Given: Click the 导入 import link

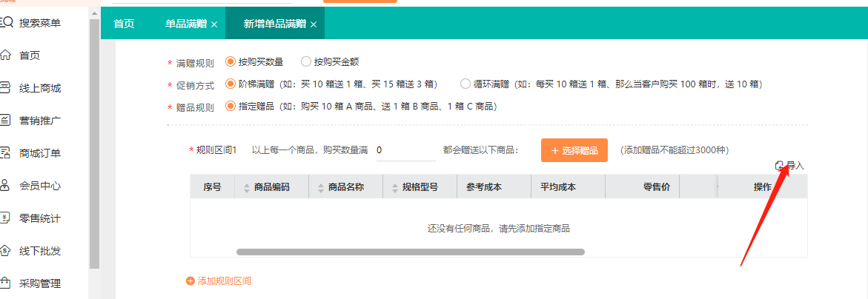Looking at the screenshot, I should pyautogui.click(x=795, y=165).
